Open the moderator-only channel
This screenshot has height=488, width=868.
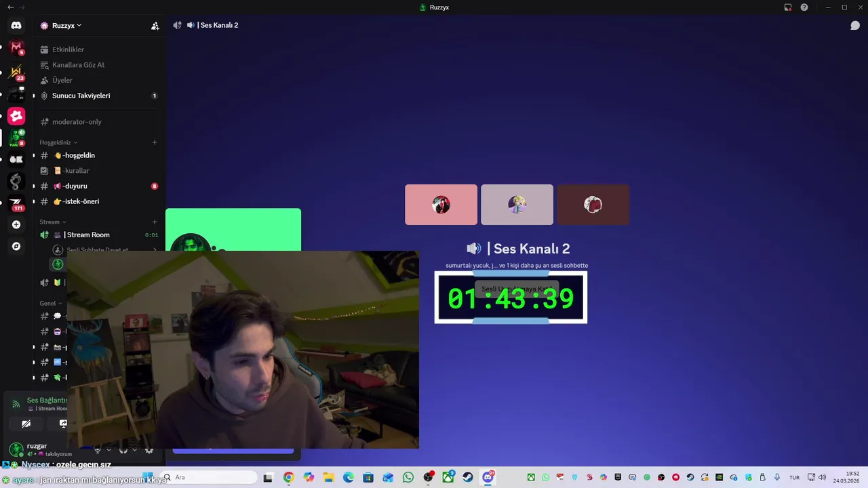pyautogui.click(x=99, y=122)
